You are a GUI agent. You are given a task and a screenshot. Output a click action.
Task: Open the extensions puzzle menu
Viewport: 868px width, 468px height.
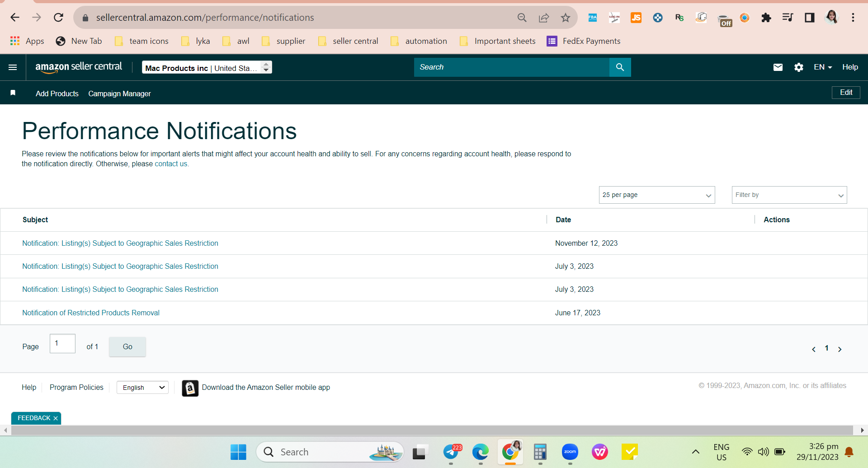point(766,18)
